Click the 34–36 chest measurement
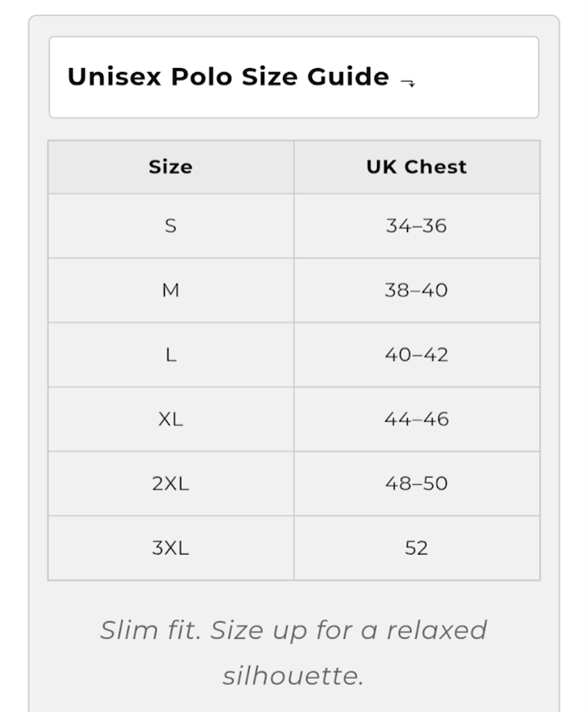The height and width of the screenshot is (712, 588). coord(416,226)
